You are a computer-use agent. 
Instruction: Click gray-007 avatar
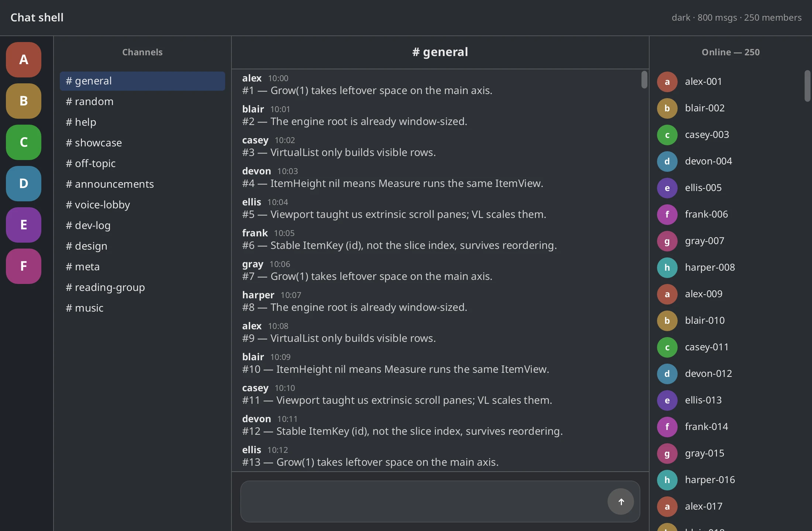[667, 241]
